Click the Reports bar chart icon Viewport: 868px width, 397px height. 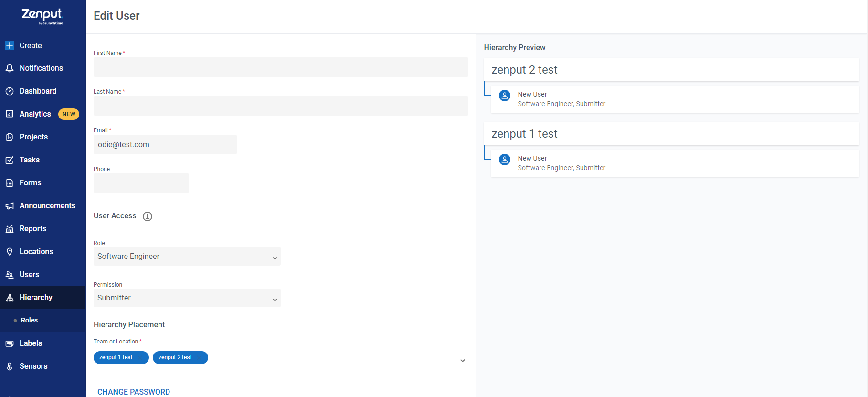coord(10,229)
